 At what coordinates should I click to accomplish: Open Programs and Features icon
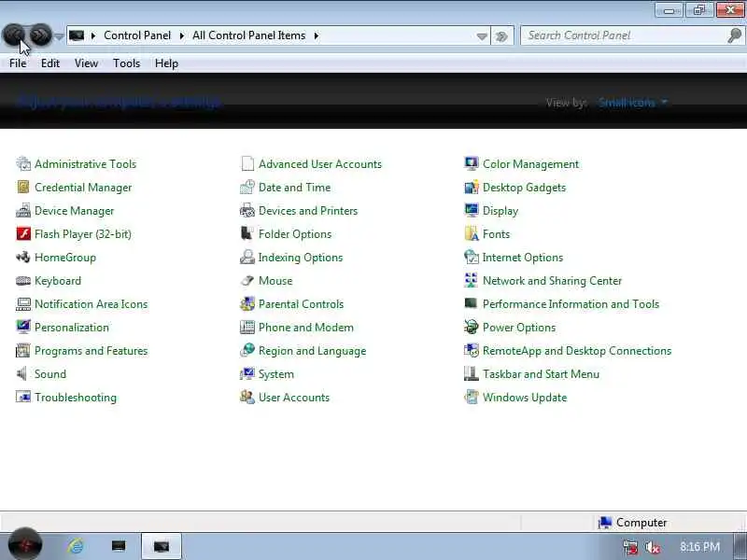(x=22, y=351)
